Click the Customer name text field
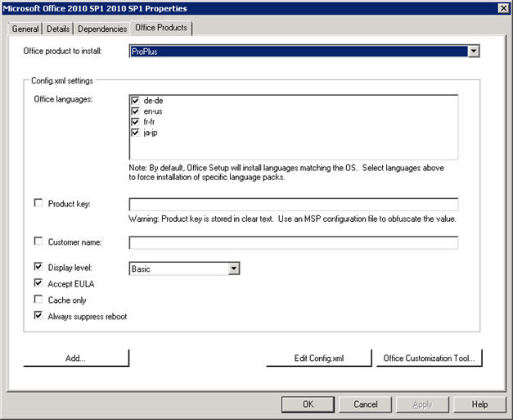513x420 pixels. [x=294, y=242]
